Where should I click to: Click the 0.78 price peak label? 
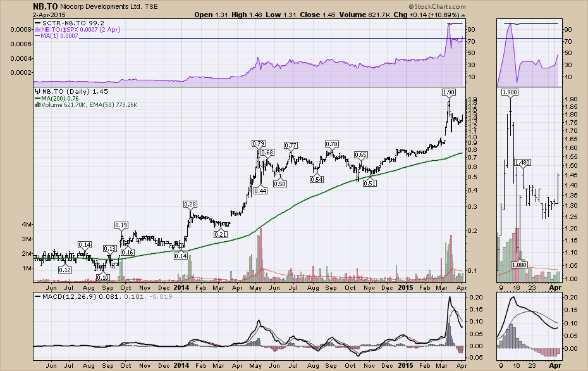332,144
